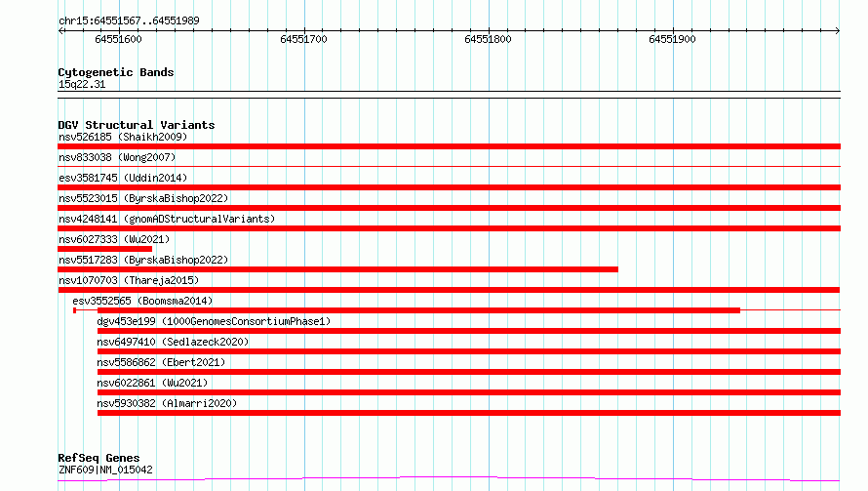Screen dimensions: 868x491
Task: Click the ruler's right arrow end
Action: (838, 31)
